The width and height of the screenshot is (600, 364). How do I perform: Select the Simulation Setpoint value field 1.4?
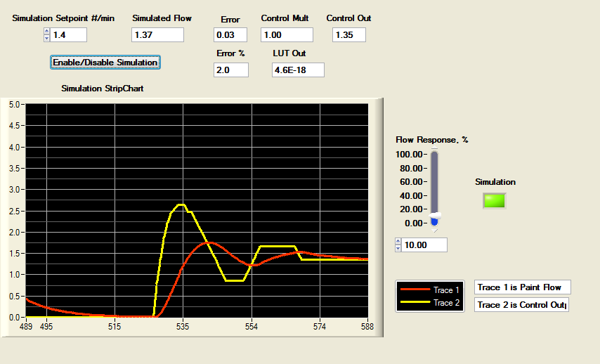pos(68,35)
